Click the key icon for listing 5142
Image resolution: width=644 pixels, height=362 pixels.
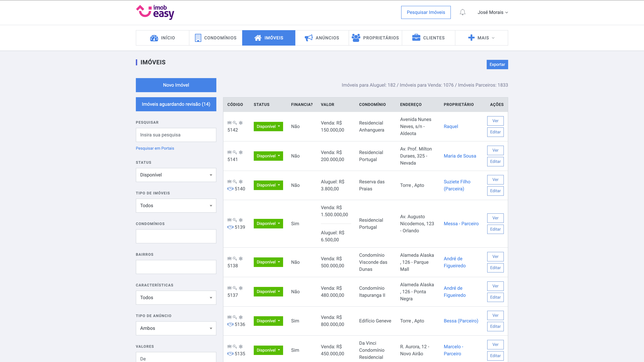coord(235,123)
